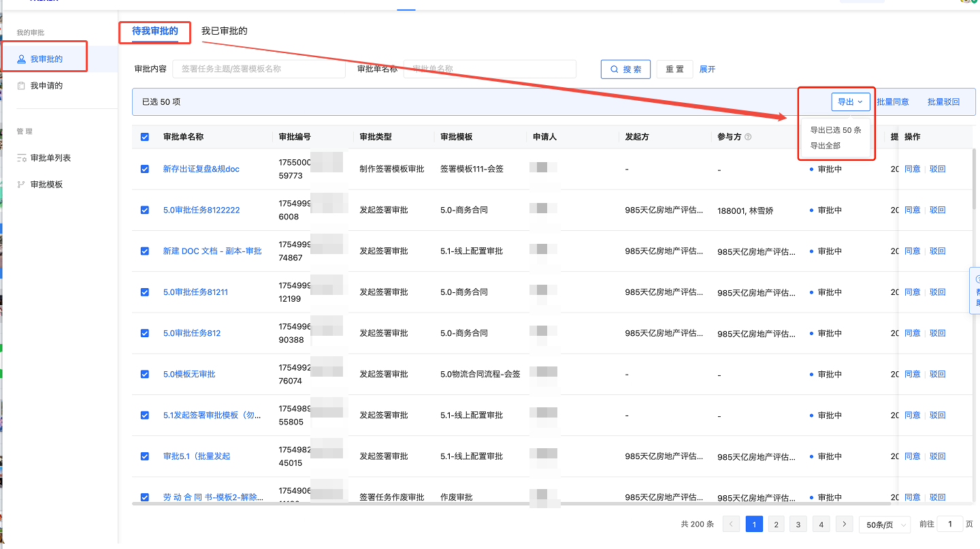Go to page 4

(821, 524)
